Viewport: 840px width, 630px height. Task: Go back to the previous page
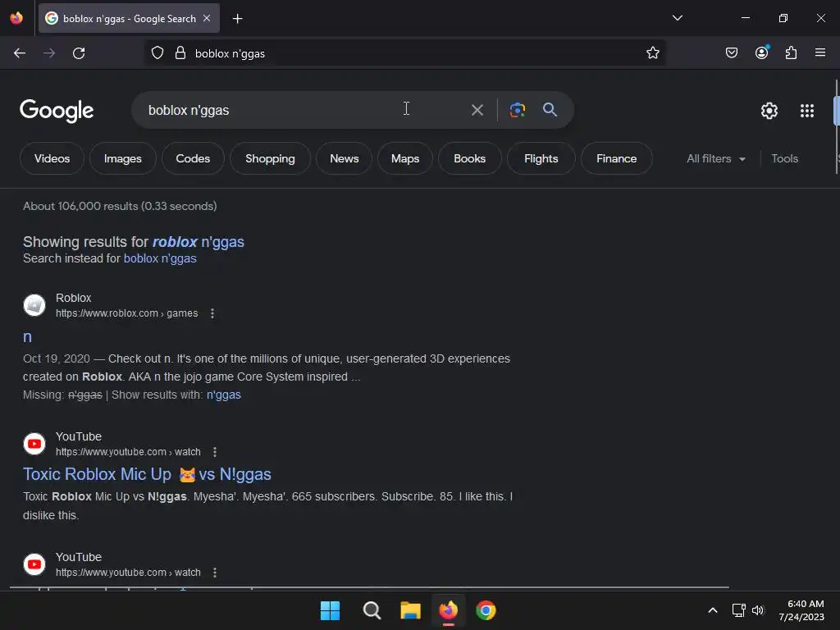tap(20, 53)
